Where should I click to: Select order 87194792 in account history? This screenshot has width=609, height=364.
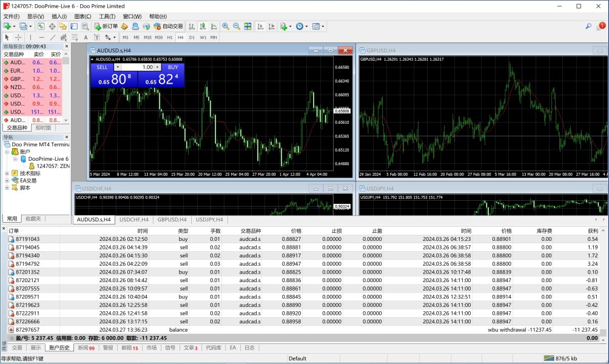point(27,264)
